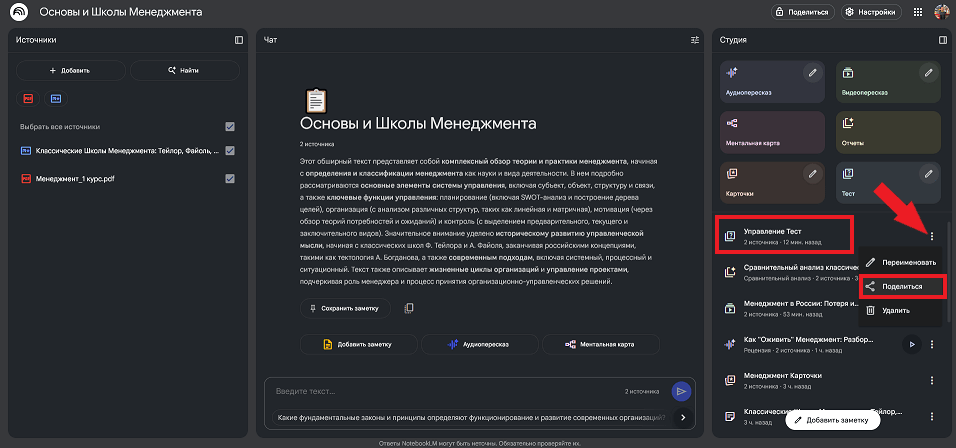Viewport: 956px width, 448px height.
Task: Open chat configuration sliders icon
Action: (x=695, y=40)
